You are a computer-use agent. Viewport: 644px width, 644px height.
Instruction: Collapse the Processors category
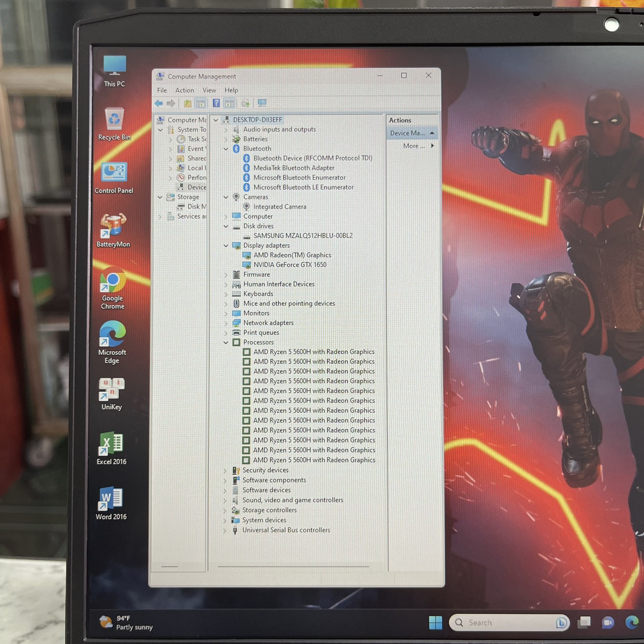pyautogui.click(x=226, y=342)
